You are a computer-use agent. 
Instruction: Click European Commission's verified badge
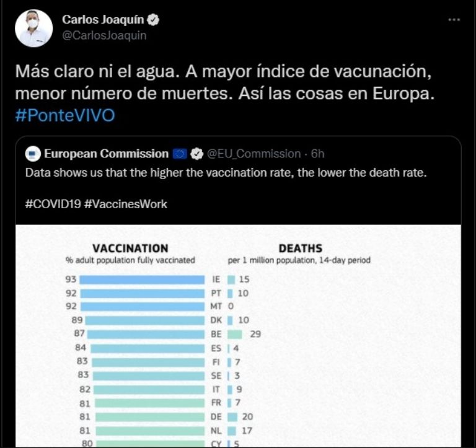[196, 154]
